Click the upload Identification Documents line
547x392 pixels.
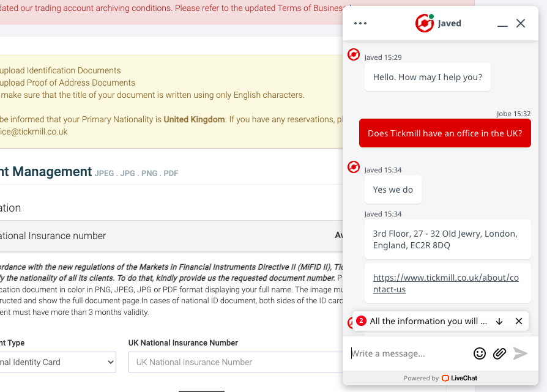(61, 70)
